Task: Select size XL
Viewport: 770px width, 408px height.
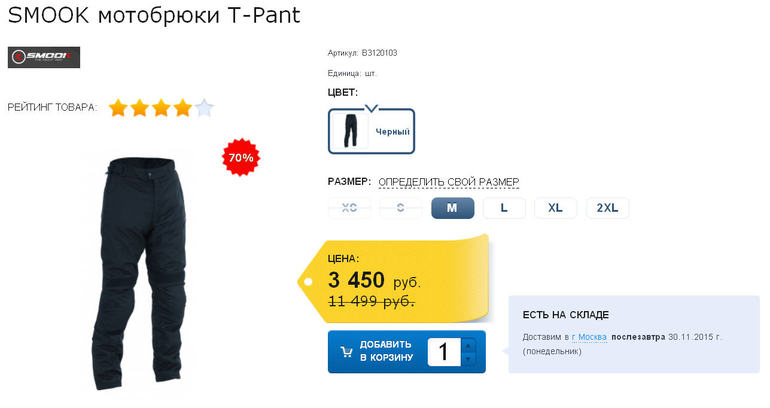Action: pyautogui.click(x=555, y=208)
